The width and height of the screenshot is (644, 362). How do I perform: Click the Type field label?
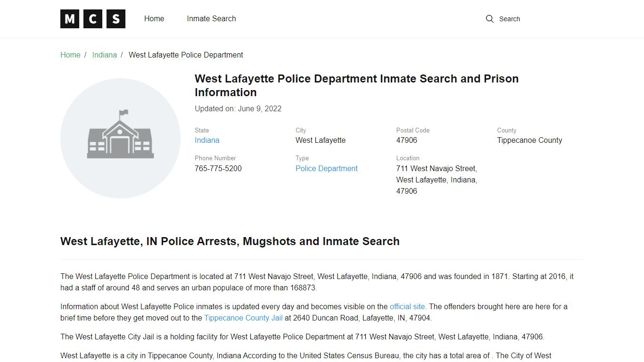click(x=302, y=158)
